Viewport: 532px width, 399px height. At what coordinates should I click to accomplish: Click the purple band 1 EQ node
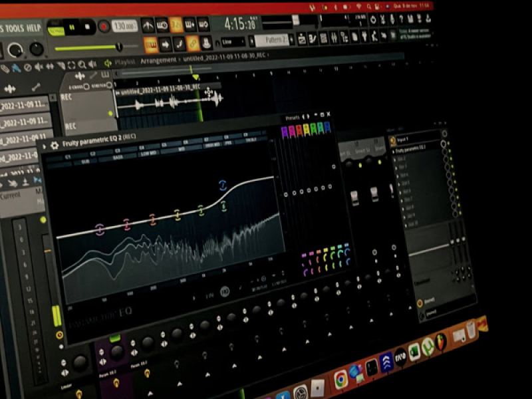100,229
